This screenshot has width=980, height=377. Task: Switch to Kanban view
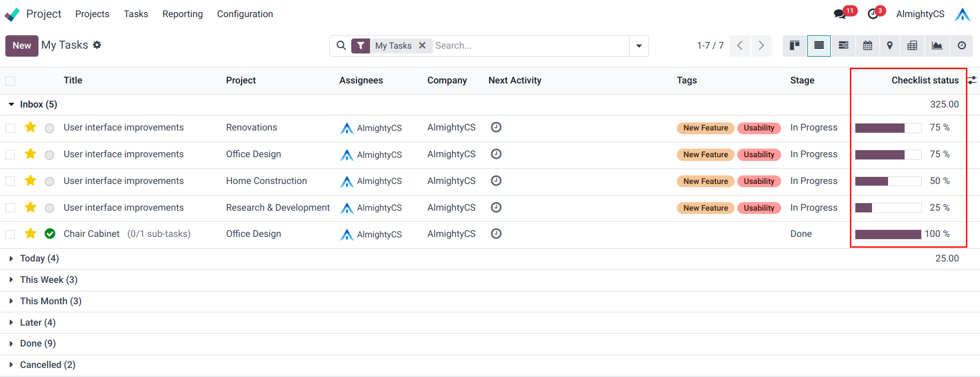click(x=794, y=45)
